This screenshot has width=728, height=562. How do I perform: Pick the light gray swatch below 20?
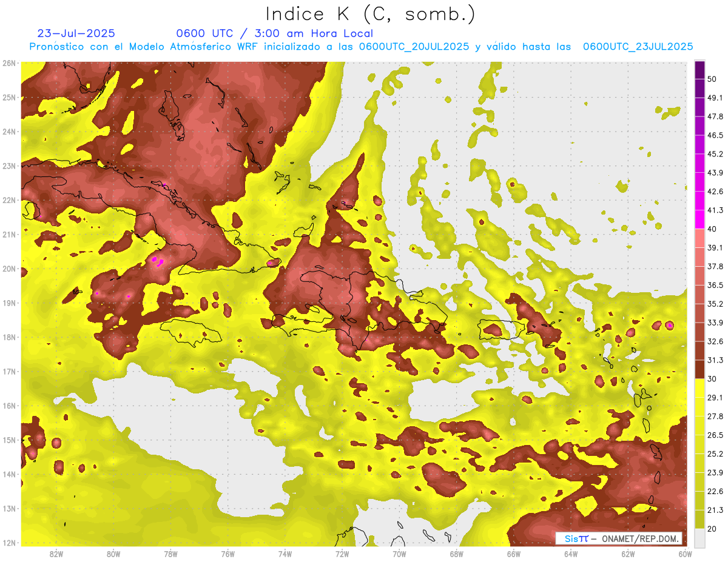(699, 537)
